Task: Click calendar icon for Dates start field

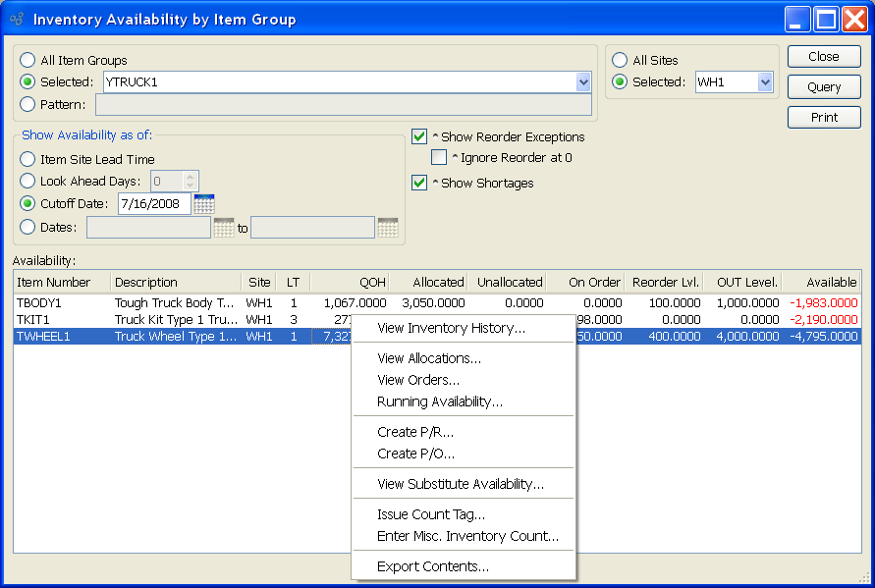Action: [x=224, y=228]
